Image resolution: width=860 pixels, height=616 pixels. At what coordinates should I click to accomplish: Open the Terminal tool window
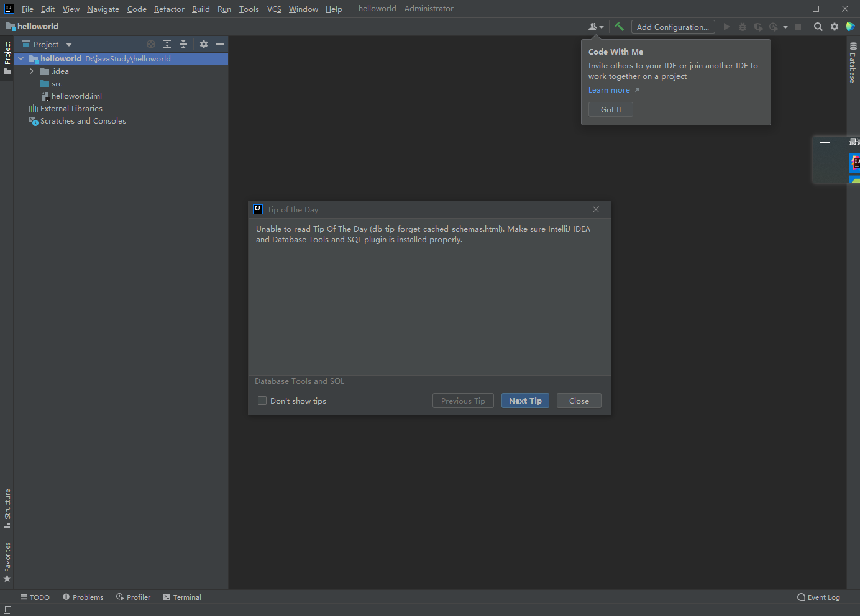tap(182, 597)
